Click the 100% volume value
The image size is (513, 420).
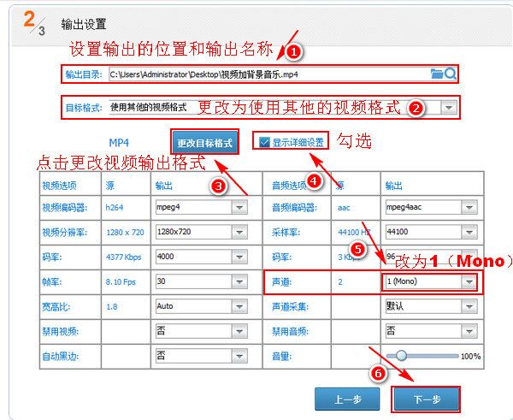[x=470, y=356]
